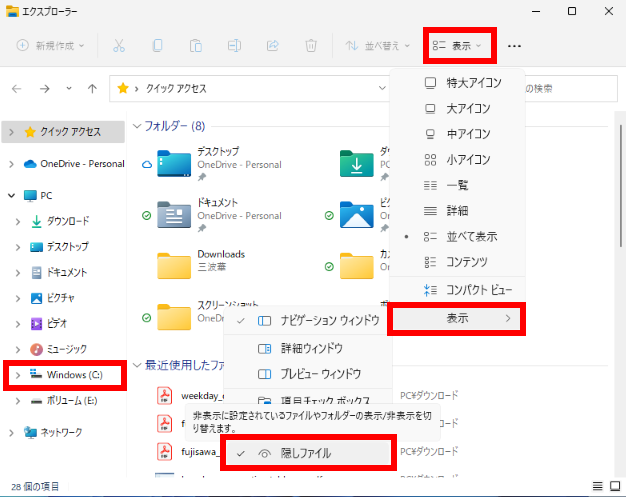Go back with the left arrow

[16, 89]
